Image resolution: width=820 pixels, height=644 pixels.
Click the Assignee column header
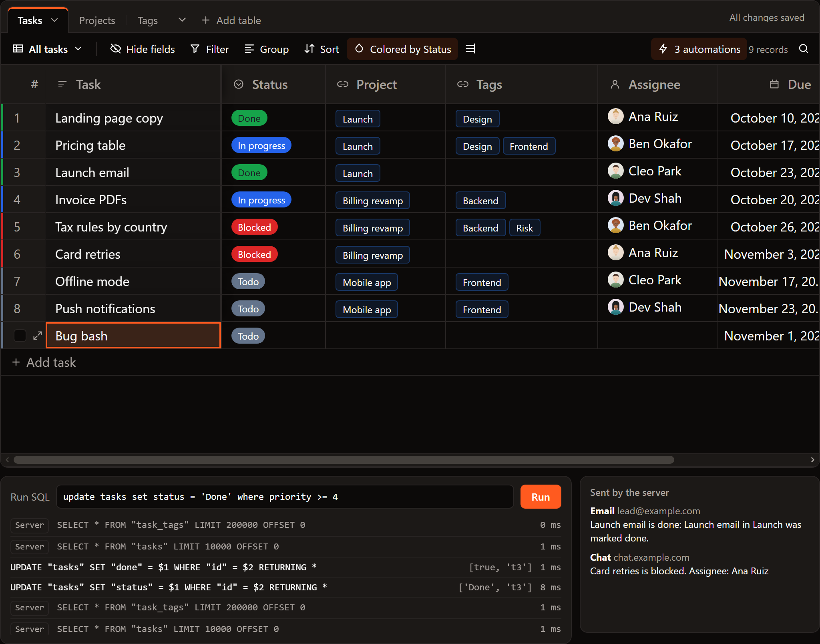pos(658,85)
